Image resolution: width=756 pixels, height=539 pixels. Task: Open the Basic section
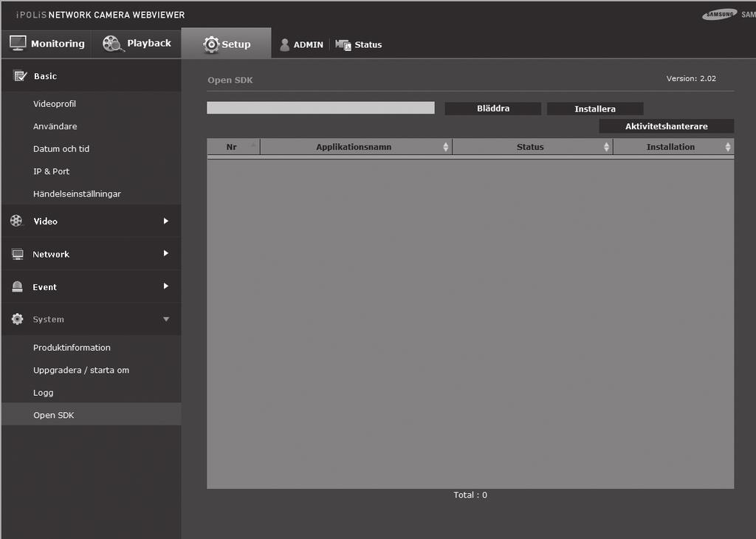(x=92, y=76)
